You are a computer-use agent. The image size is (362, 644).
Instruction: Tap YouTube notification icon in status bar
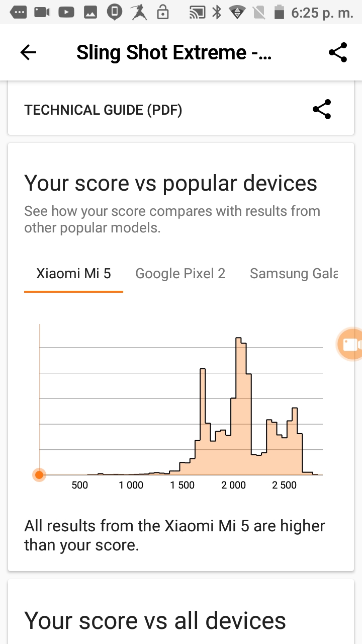click(x=66, y=12)
